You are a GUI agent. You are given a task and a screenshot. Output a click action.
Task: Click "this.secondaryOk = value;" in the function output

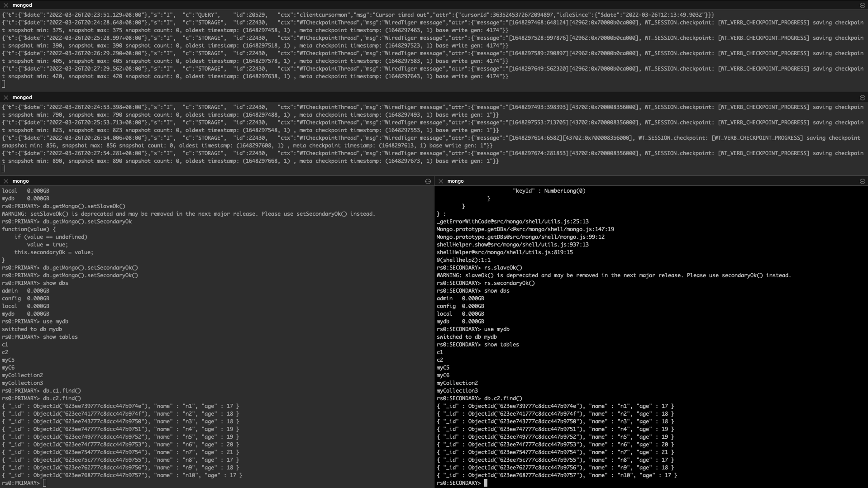click(x=54, y=252)
